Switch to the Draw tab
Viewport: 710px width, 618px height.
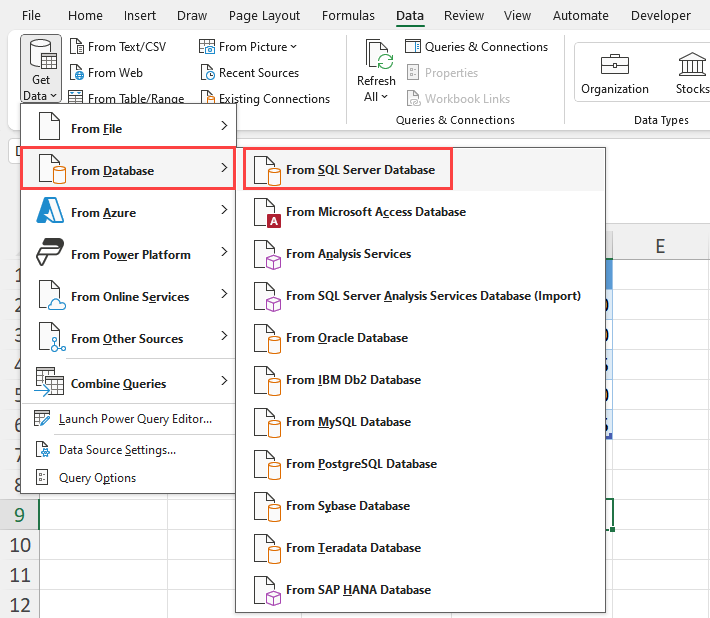(x=192, y=15)
